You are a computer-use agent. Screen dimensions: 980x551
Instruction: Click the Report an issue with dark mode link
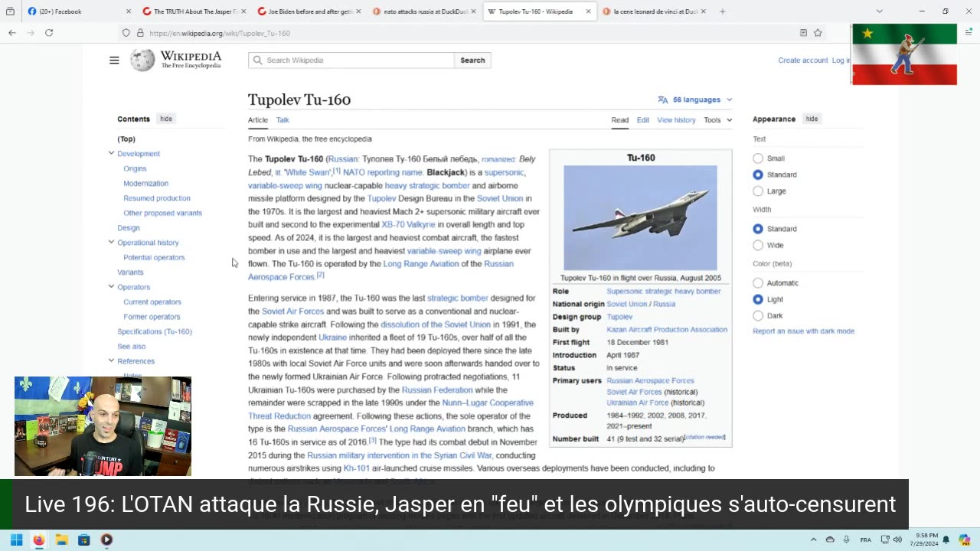(x=804, y=331)
